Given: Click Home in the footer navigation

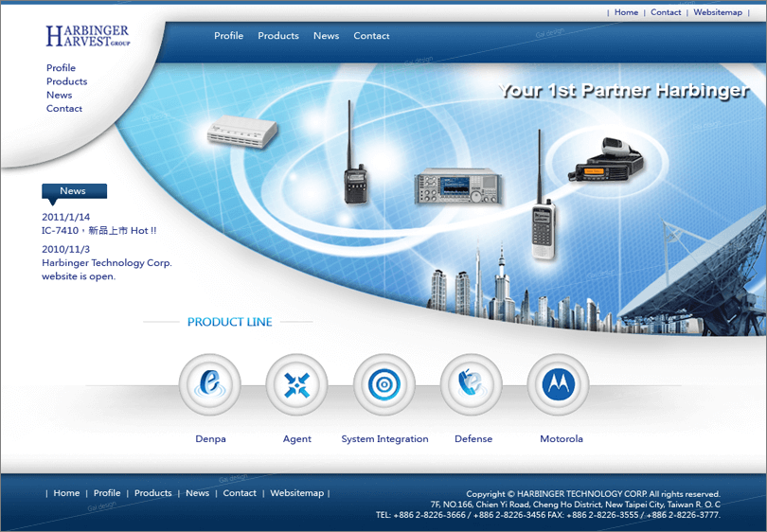Looking at the screenshot, I should tap(66, 493).
